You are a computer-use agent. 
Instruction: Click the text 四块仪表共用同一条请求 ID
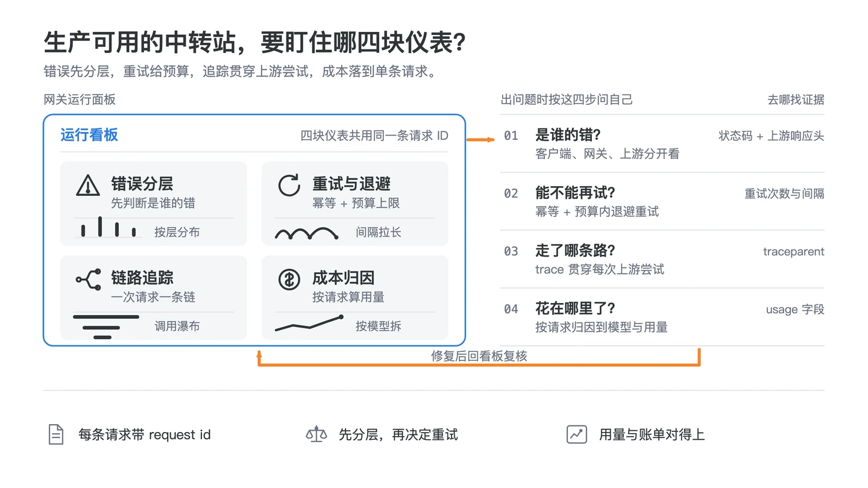point(374,136)
